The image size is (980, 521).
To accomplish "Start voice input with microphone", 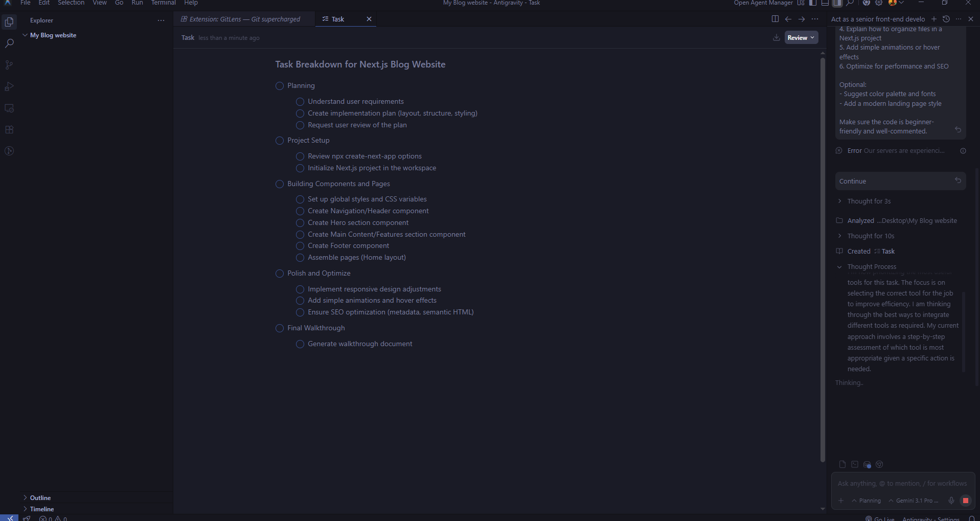I will pyautogui.click(x=951, y=501).
